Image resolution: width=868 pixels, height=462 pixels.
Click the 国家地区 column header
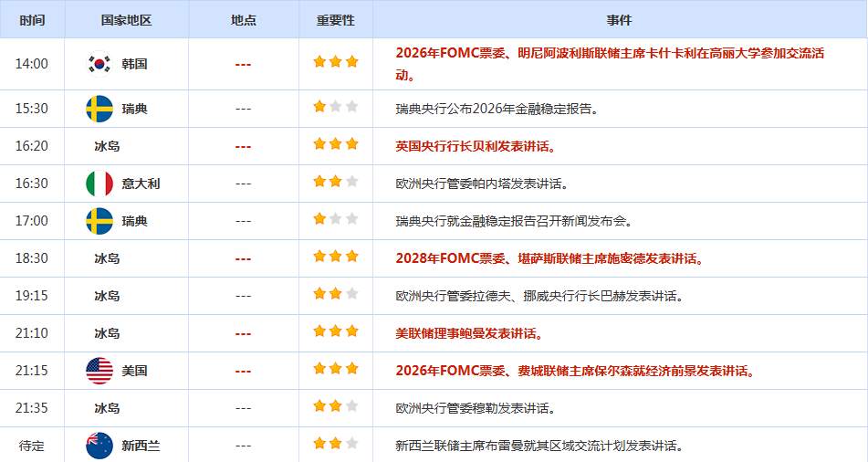pyautogui.click(x=126, y=20)
